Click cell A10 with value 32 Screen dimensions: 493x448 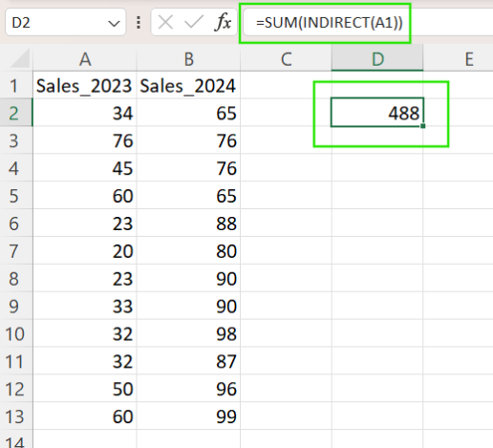(x=85, y=333)
